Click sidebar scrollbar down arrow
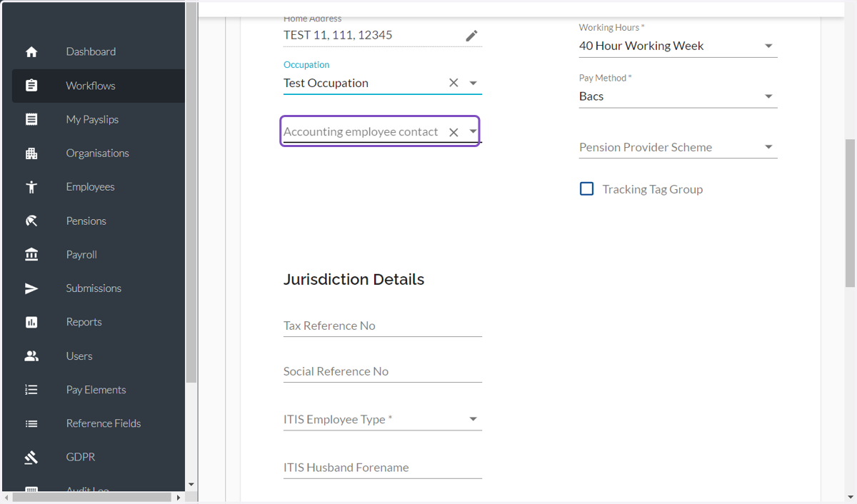857x504 pixels. [x=191, y=485]
